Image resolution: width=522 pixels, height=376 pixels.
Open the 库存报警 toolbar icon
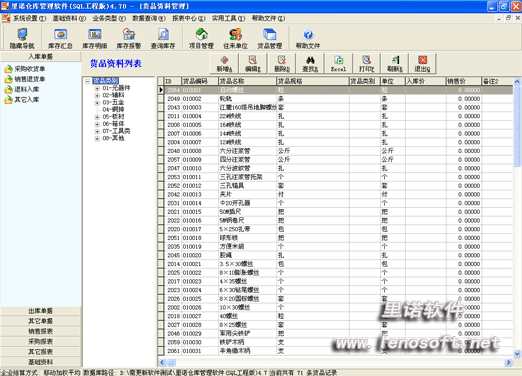point(129,38)
